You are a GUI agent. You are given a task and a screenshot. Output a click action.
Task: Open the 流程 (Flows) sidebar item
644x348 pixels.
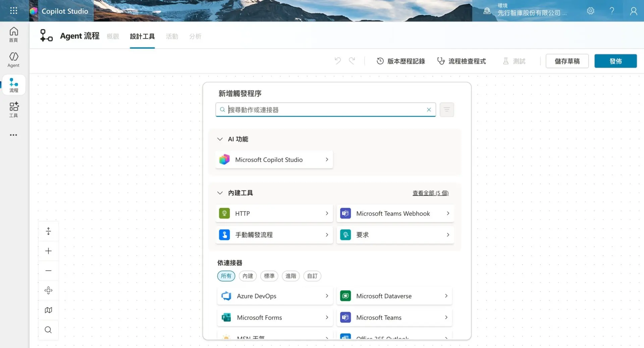coord(14,85)
